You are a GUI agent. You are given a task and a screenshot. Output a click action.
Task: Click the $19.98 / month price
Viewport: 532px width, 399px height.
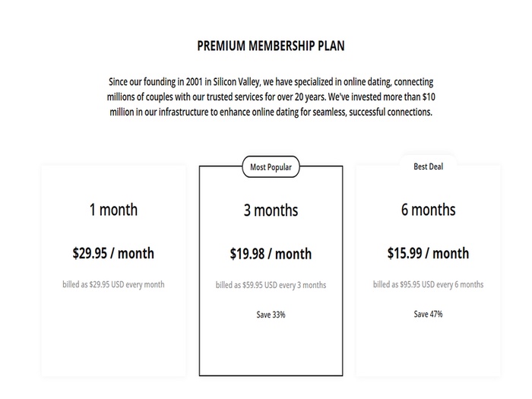click(x=271, y=254)
